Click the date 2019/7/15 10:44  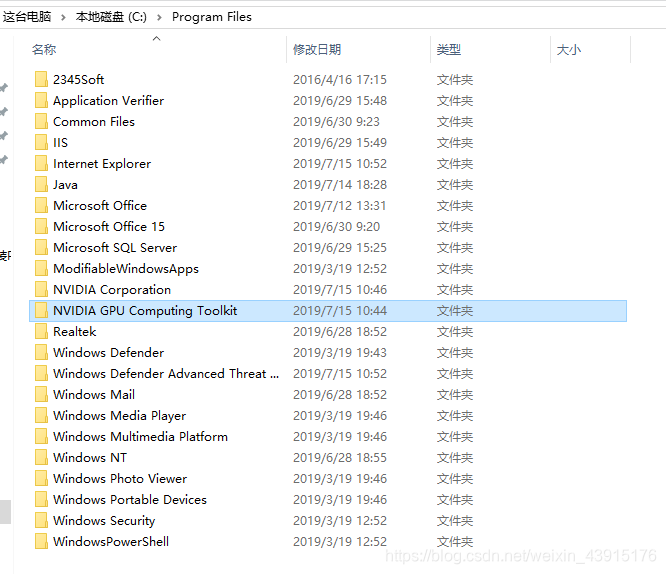click(x=340, y=311)
